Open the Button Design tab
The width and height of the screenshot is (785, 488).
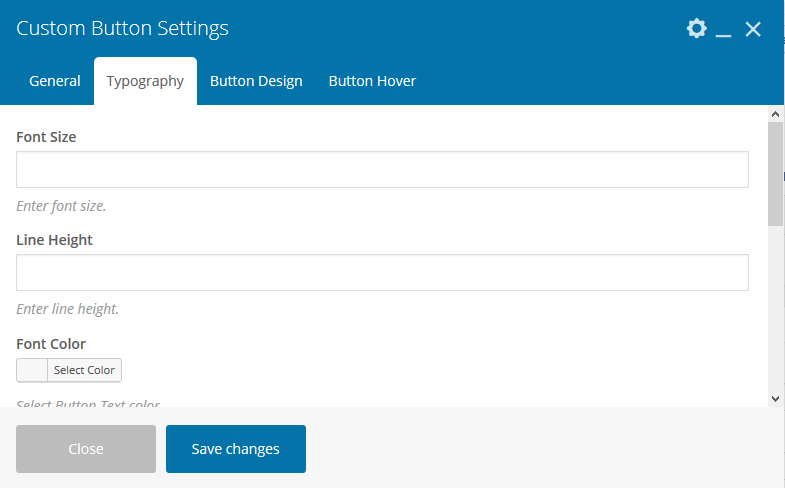pos(256,81)
